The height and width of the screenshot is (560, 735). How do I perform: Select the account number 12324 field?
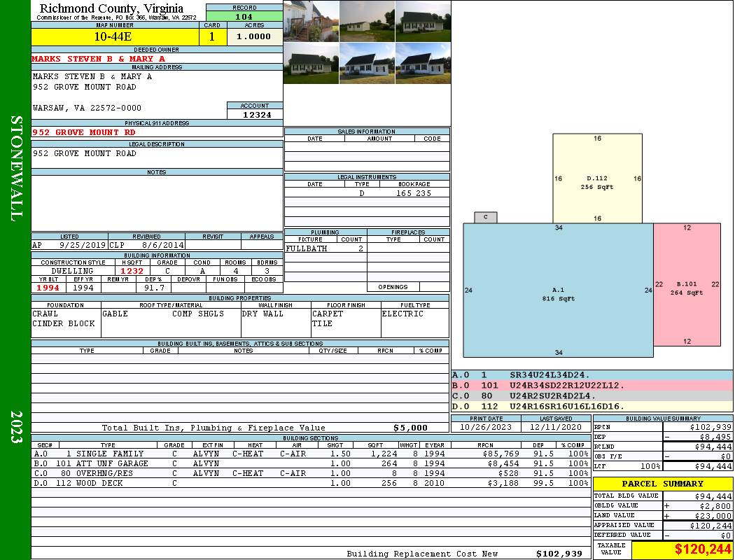[x=255, y=115]
